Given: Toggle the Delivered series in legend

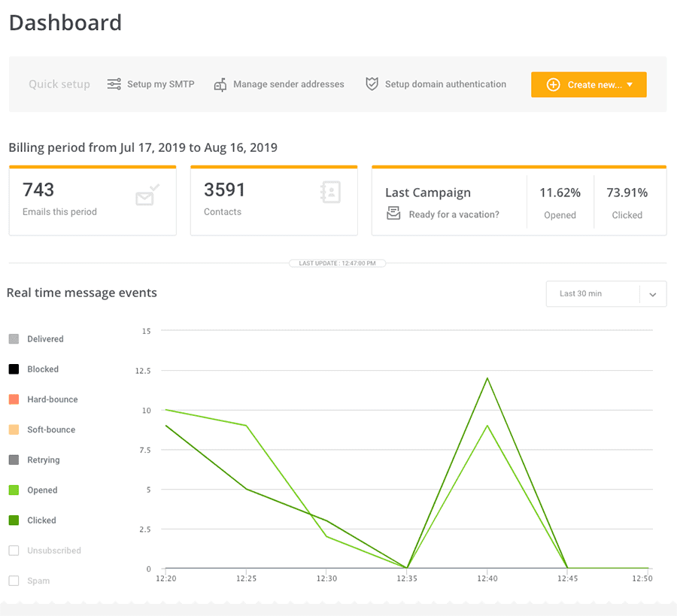Looking at the screenshot, I should [14, 339].
